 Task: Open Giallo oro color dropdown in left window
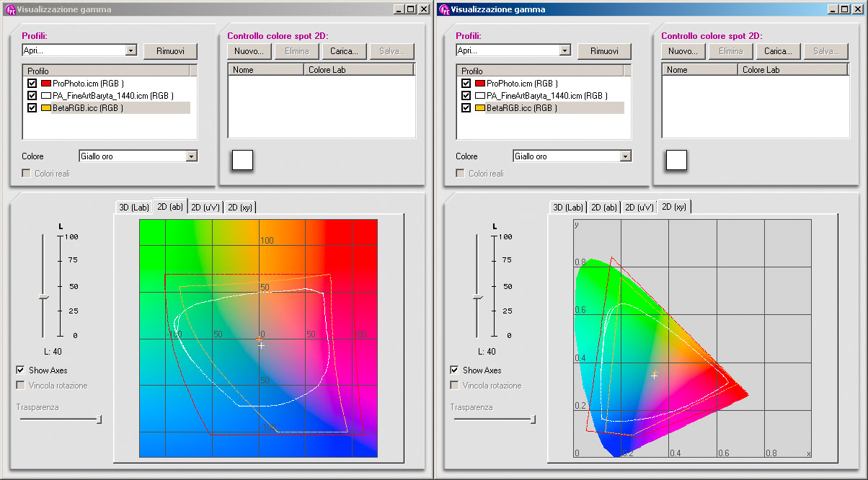click(x=191, y=156)
